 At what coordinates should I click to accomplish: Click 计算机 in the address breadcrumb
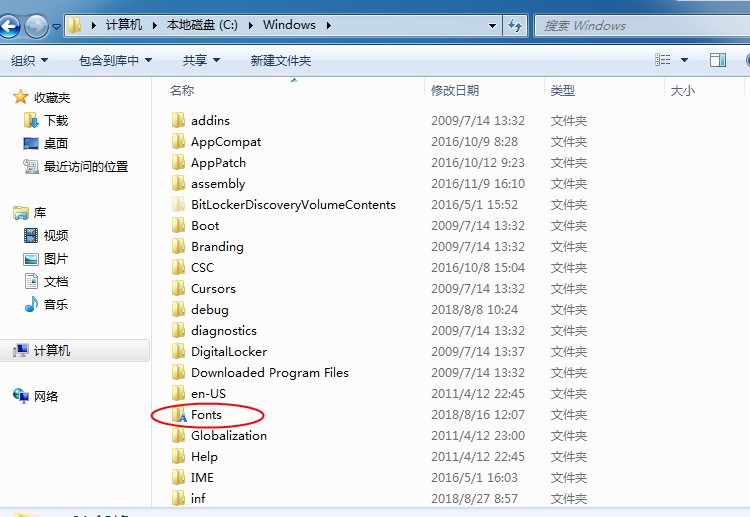[x=123, y=25]
